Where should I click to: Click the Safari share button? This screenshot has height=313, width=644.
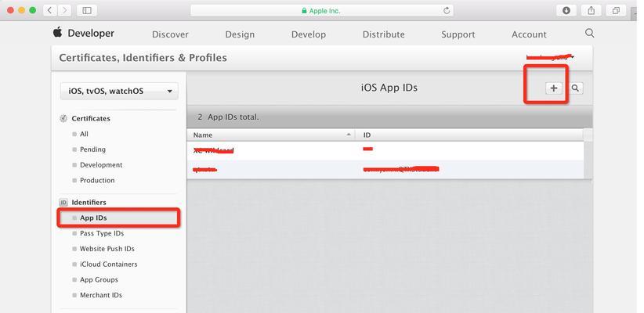tap(591, 11)
